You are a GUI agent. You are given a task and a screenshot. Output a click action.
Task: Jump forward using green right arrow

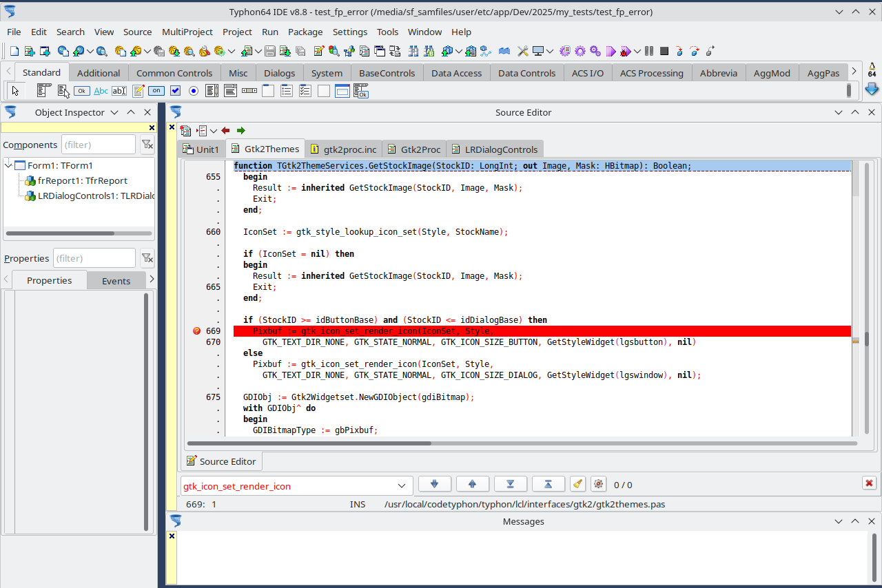tap(240, 130)
